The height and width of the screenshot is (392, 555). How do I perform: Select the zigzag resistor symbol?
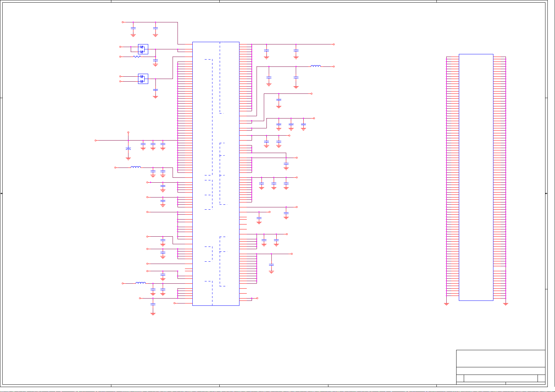click(x=137, y=57)
